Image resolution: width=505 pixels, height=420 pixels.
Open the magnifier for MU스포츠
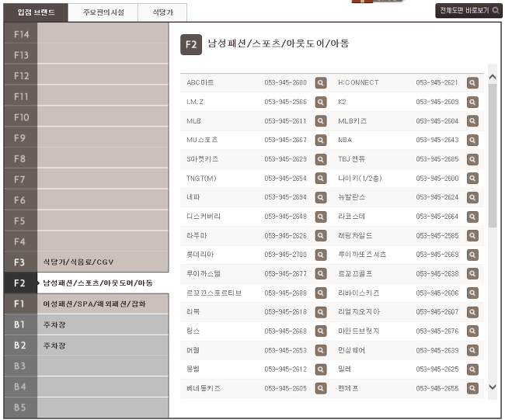click(320, 140)
